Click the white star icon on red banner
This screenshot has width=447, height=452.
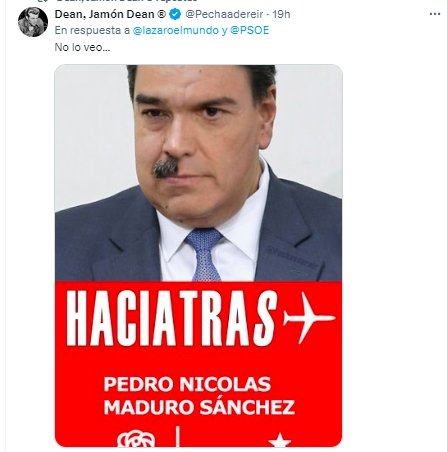click(280, 440)
